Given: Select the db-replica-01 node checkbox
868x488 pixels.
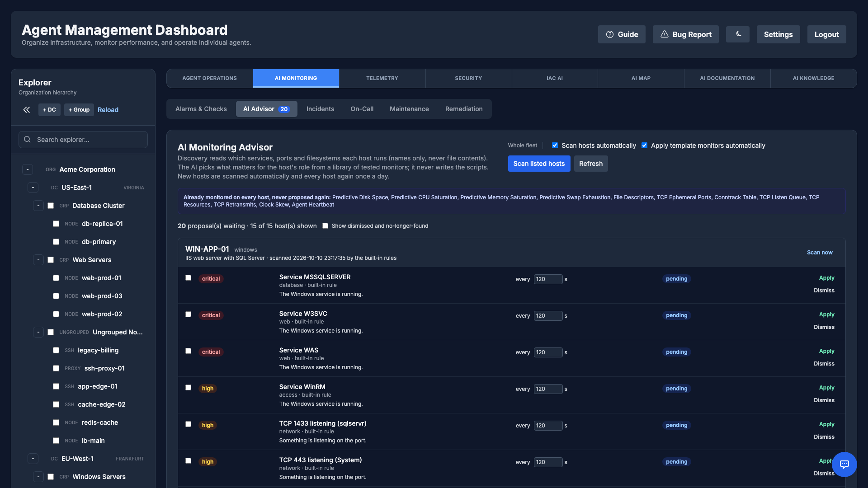Looking at the screenshot, I should (56, 224).
